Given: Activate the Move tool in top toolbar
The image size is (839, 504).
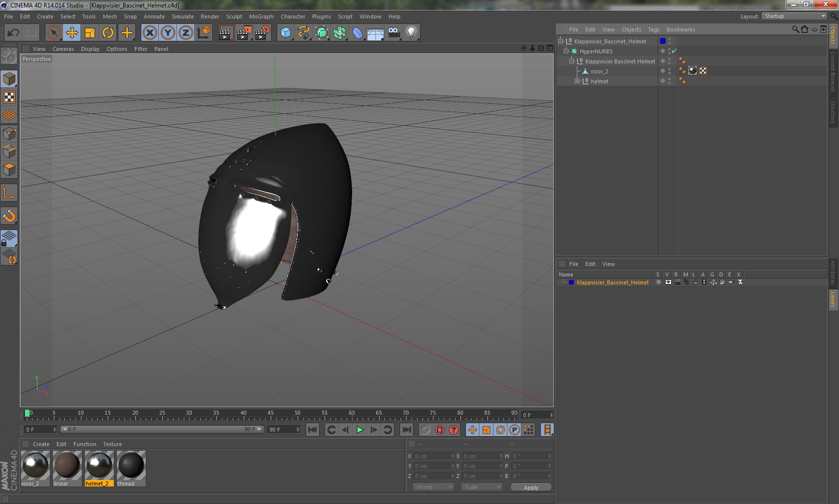Looking at the screenshot, I should [72, 33].
